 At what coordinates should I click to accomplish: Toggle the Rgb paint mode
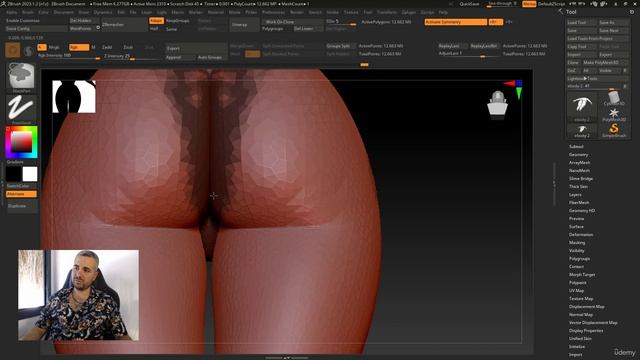coord(79,47)
